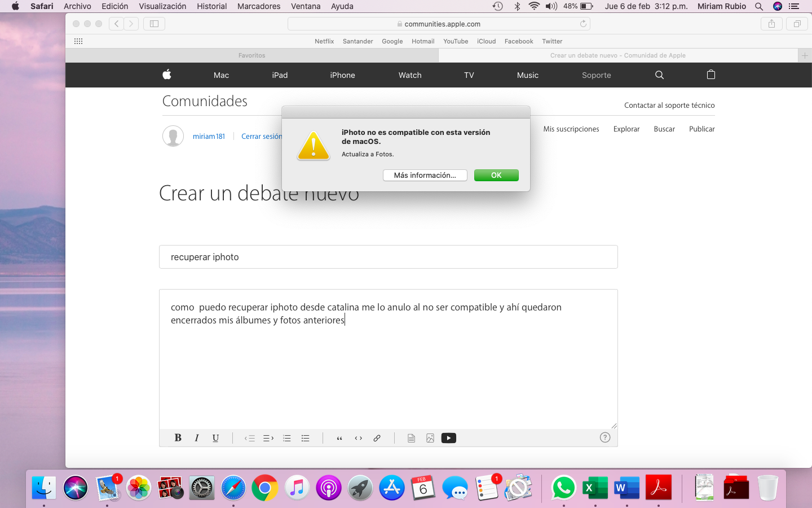812x508 pixels.
Task: Click the Más información button
Action: (425, 176)
